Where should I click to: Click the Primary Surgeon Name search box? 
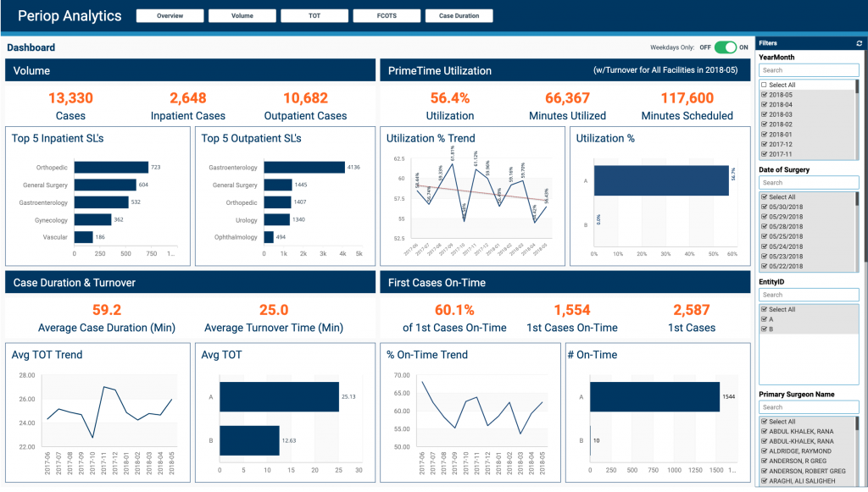(808, 406)
